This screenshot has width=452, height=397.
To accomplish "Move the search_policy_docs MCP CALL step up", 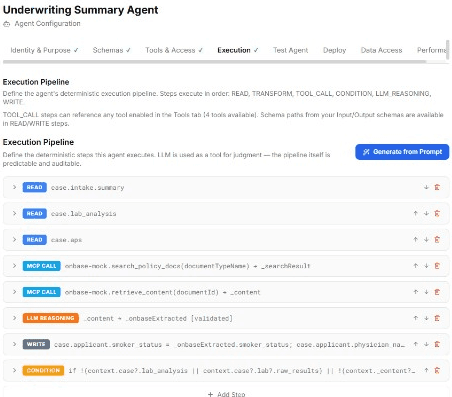I will (416, 266).
